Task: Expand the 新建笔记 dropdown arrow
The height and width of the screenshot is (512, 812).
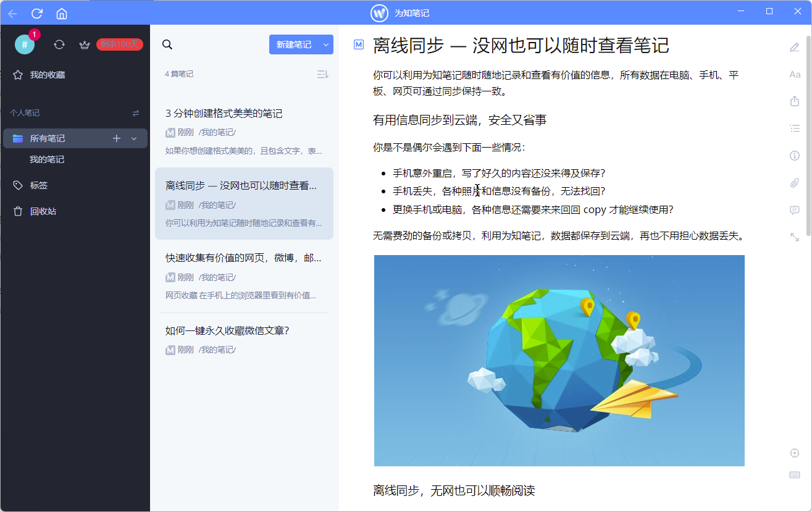Action: pos(325,44)
